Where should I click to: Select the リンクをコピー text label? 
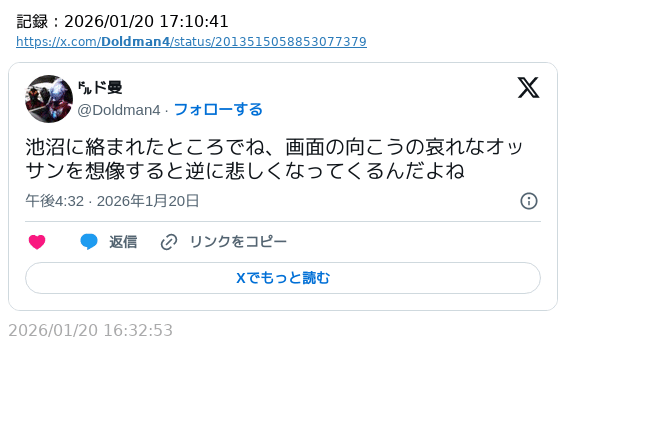(x=238, y=242)
